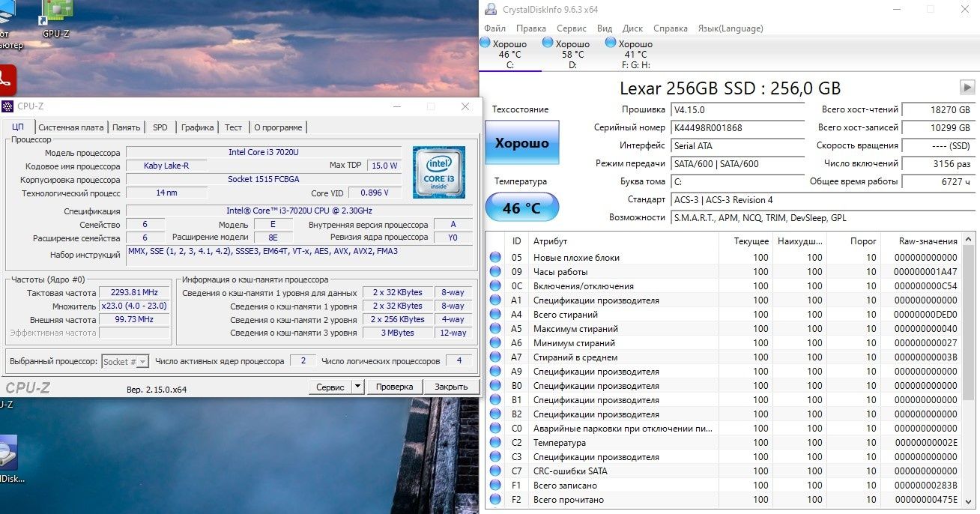Click the Общее время работы 6727 ч field
The image size is (980, 514).
(x=937, y=181)
